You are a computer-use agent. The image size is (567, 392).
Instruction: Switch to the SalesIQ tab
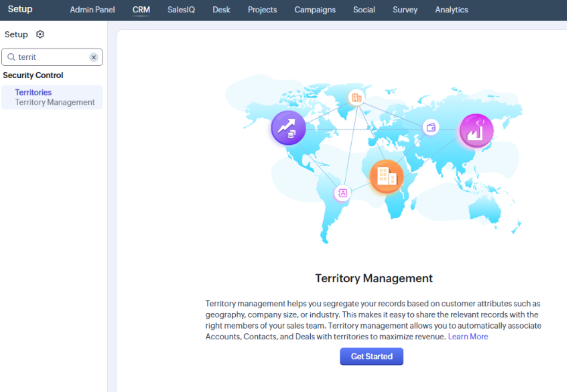[x=181, y=10]
